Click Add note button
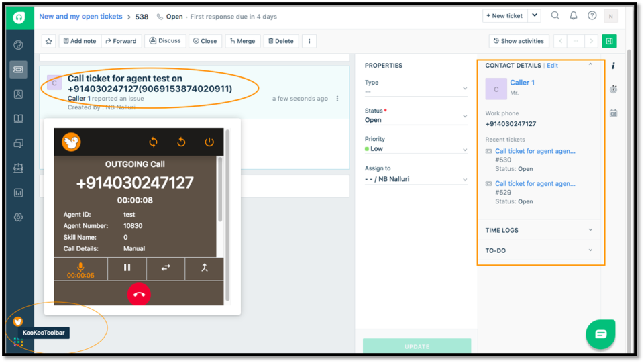 tap(80, 41)
